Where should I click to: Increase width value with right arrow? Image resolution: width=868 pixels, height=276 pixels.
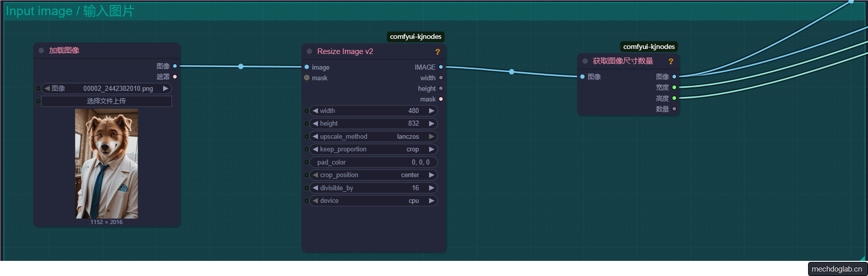pos(431,111)
